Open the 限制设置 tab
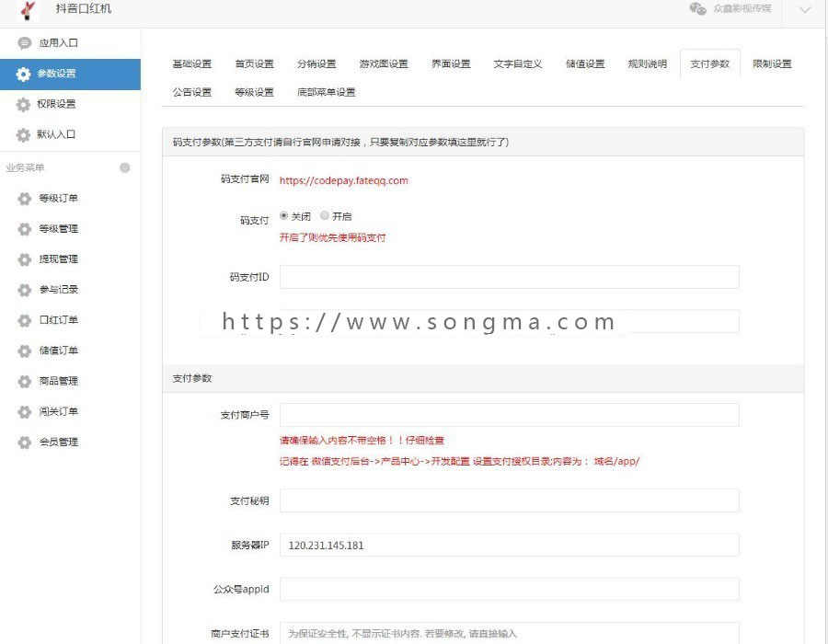This screenshot has height=644, width=828. coord(772,63)
